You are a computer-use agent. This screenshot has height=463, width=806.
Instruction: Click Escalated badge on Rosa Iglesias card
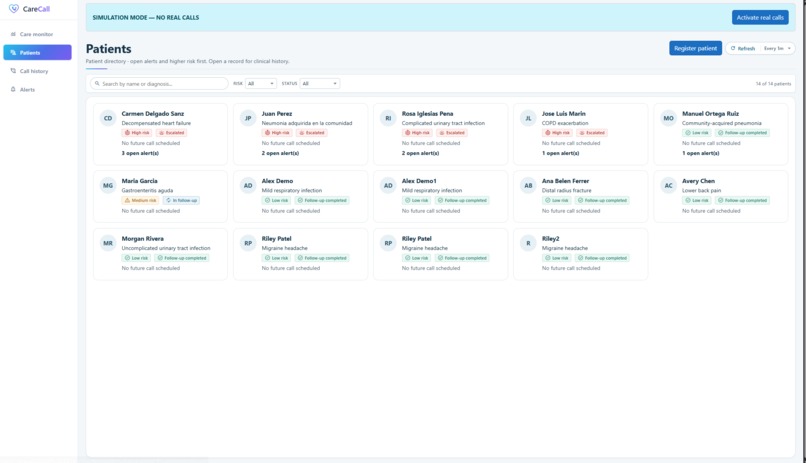(x=452, y=133)
